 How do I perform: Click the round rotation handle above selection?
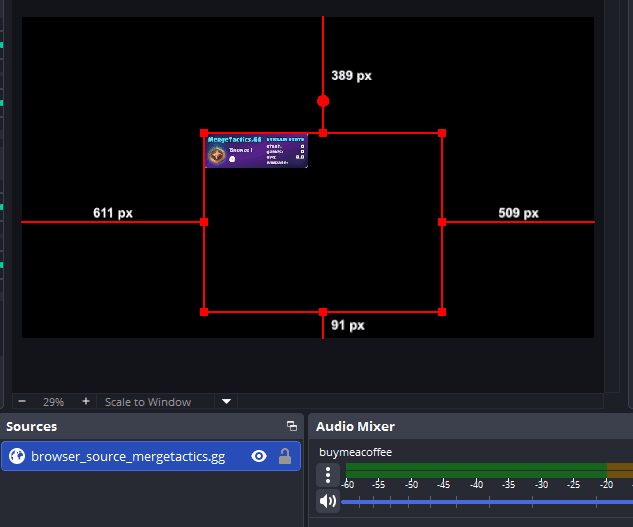(323, 101)
